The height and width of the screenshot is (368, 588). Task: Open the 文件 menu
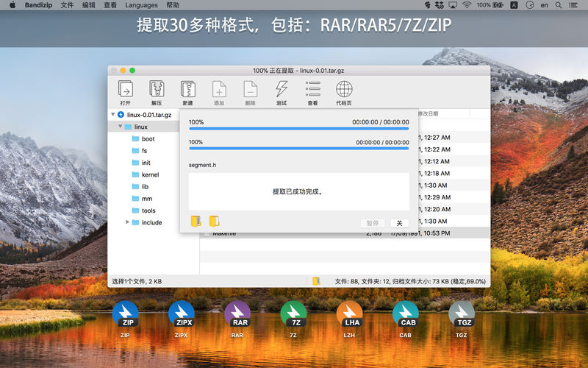(x=67, y=5)
